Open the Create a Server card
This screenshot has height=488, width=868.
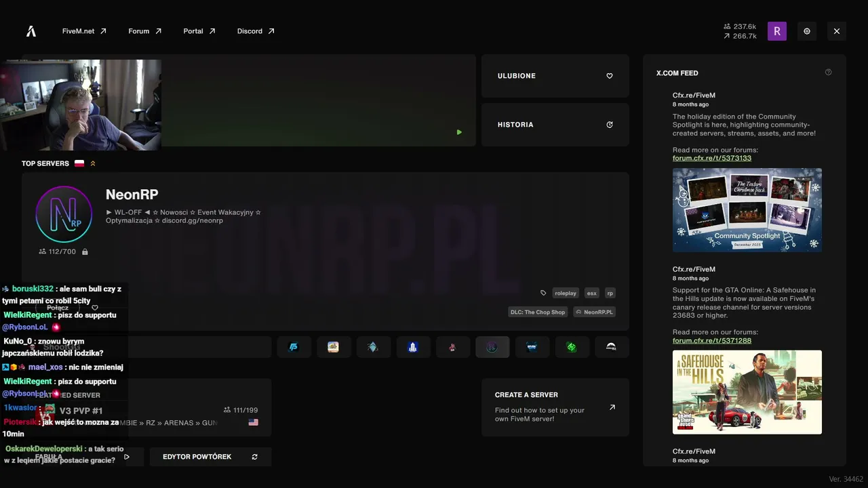555,407
